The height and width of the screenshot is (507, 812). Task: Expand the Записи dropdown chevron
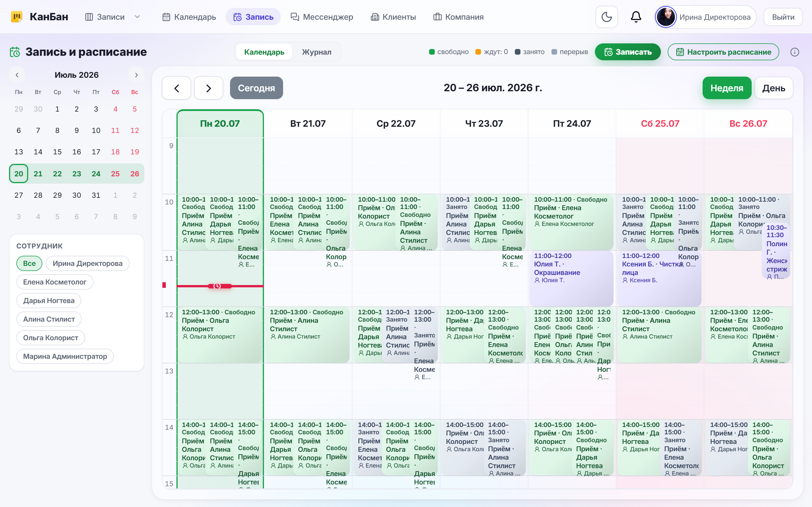click(x=137, y=17)
